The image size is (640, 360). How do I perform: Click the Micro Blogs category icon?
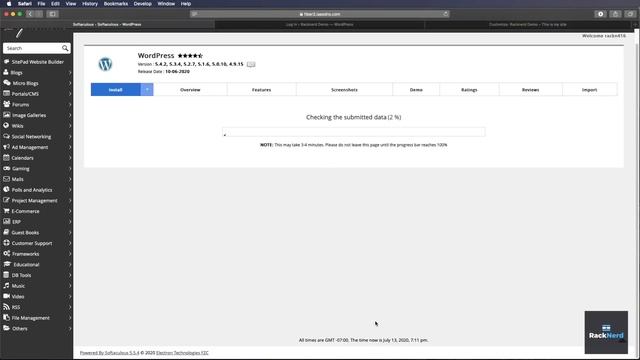click(7, 83)
